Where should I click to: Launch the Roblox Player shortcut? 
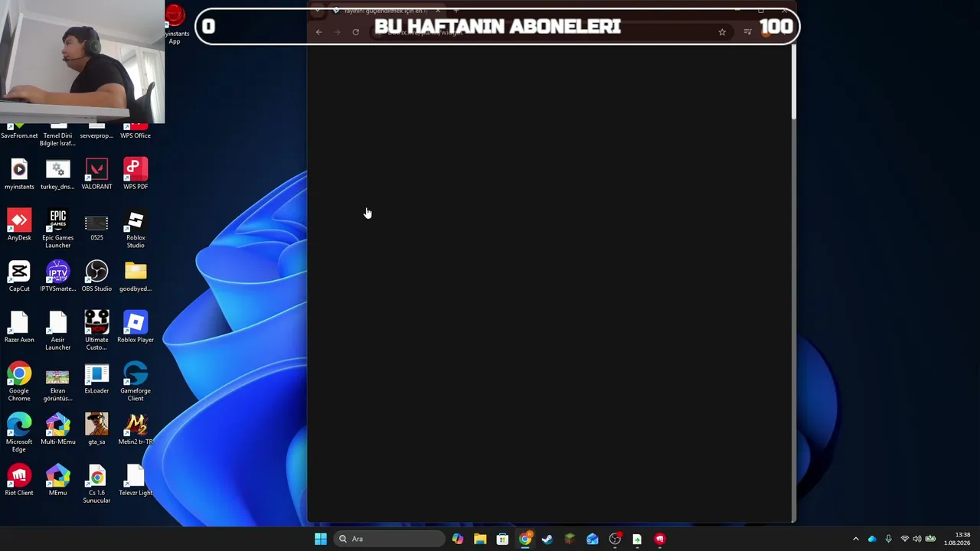tap(136, 328)
